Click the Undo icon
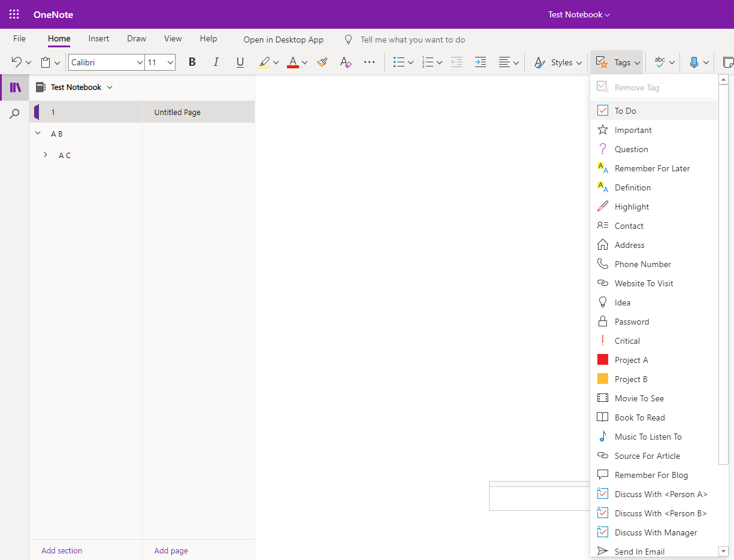734x560 pixels. [x=17, y=62]
